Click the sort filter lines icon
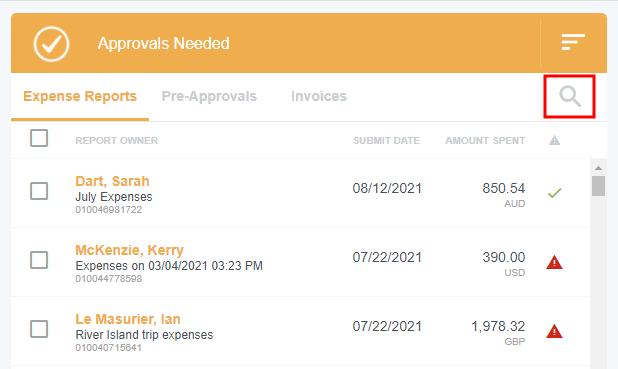Image resolution: width=618 pixels, height=369 pixels. tap(573, 42)
